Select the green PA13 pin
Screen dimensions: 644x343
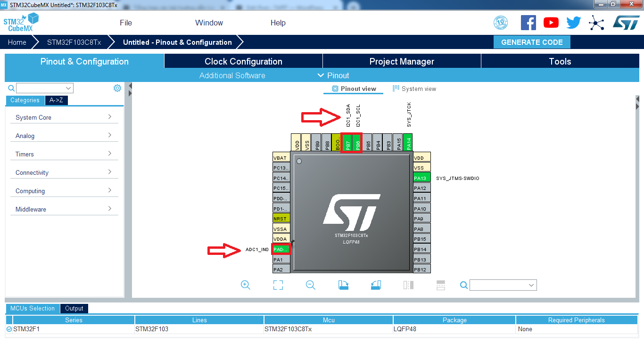[x=421, y=178]
